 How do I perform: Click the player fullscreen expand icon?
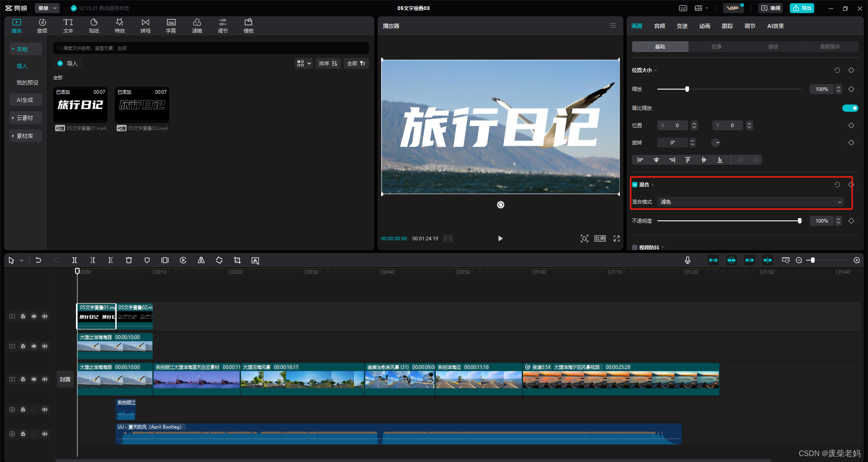point(617,238)
